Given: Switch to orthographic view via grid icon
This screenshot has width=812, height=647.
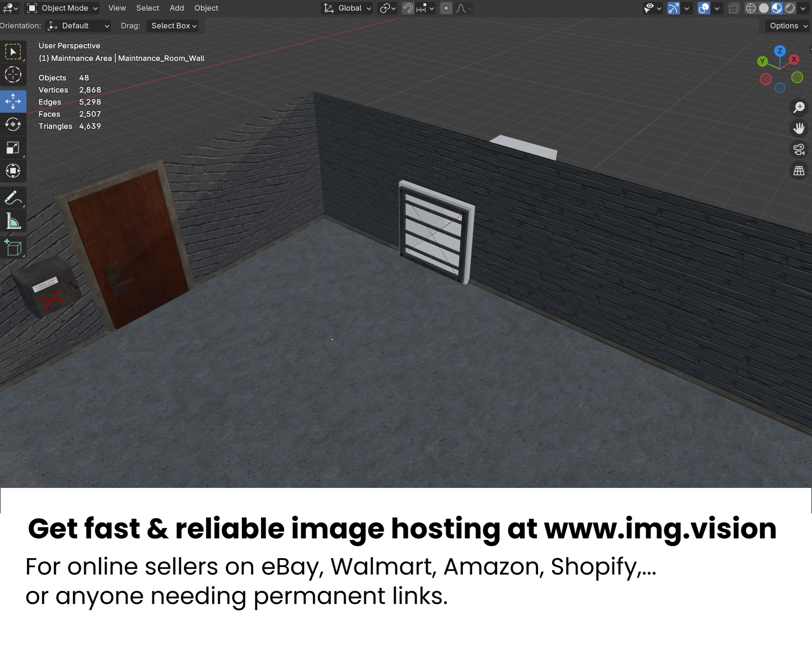Looking at the screenshot, I should click(799, 171).
